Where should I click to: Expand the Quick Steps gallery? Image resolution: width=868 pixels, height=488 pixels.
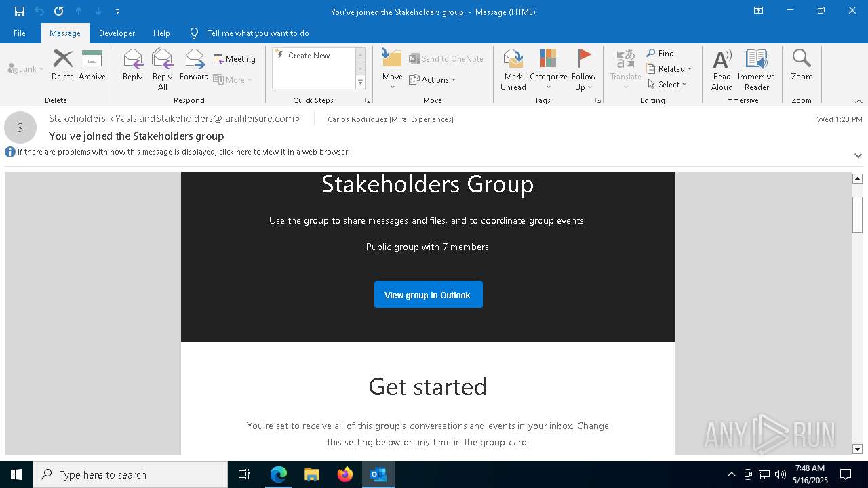360,83
